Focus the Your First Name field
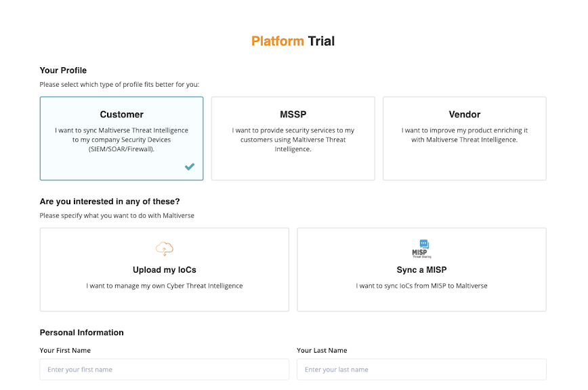Image resolution: width=588 pixels, height=390 pixels. 165,370
